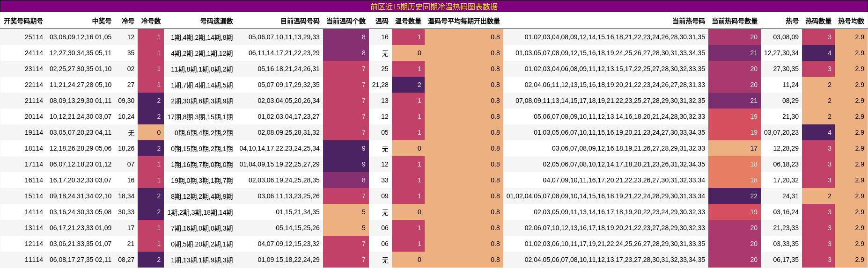Viewport: 868px width, 268px height.
Task: Click warm numbers 01,15,21,34,35
Action: click(x=298, y=212)
